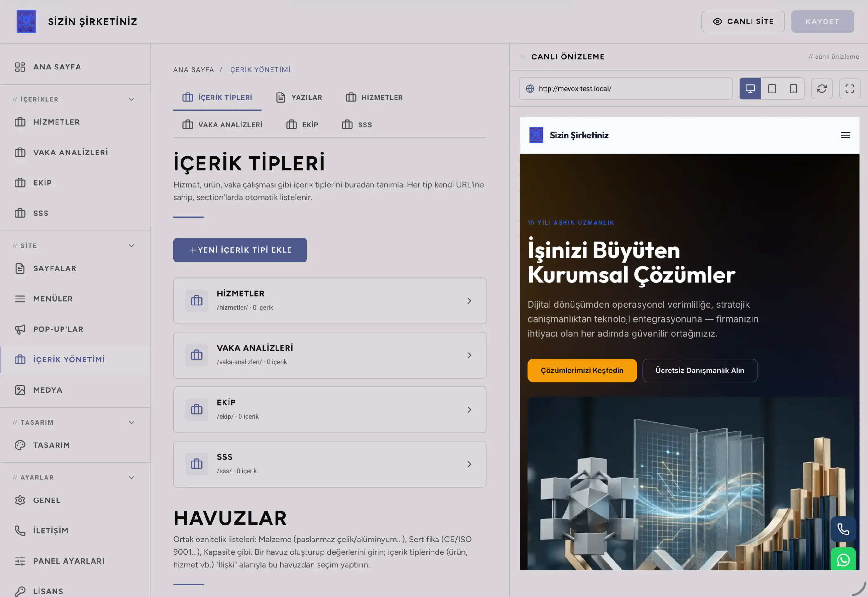Switch preview to tablet view icon
Screen dimensions: 868x597
[x=771, y=89]
